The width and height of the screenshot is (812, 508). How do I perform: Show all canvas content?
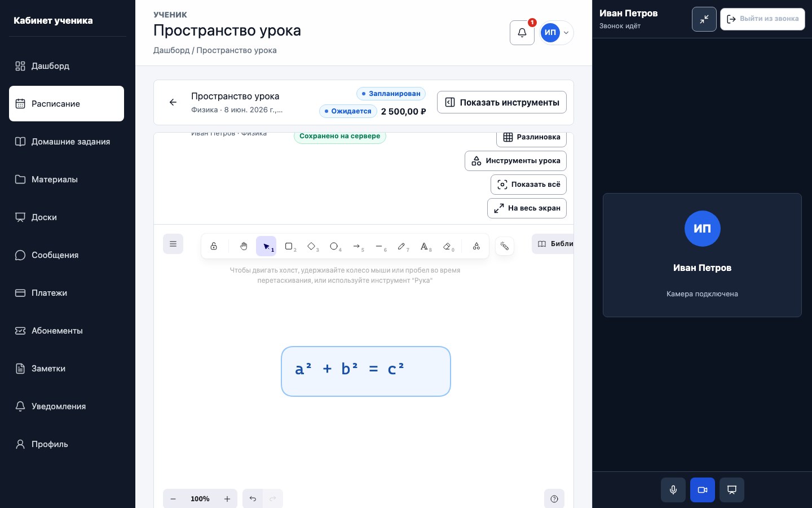tap(528, 185)
